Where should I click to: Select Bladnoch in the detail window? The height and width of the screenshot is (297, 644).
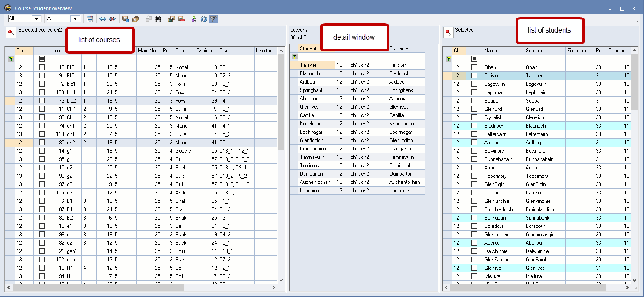click(x=309, y=73)
